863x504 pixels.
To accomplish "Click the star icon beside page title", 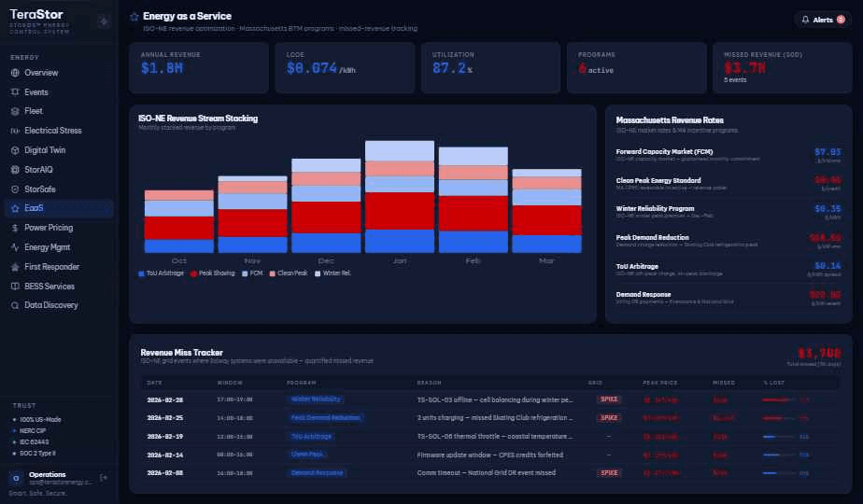I will click(134, 17).
